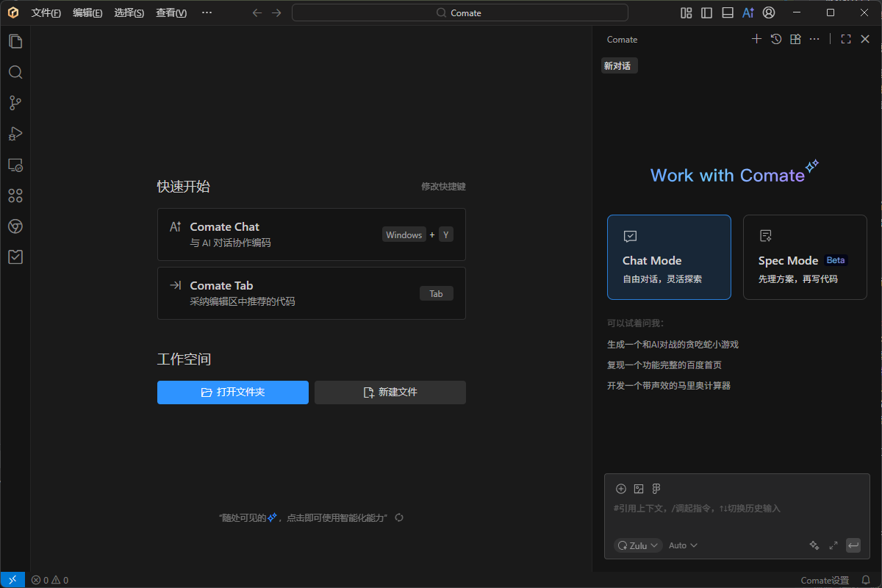The height and width of the screenshot is (588, 882).
Task: Open errors and warnings in status bar
Action: 50,580
